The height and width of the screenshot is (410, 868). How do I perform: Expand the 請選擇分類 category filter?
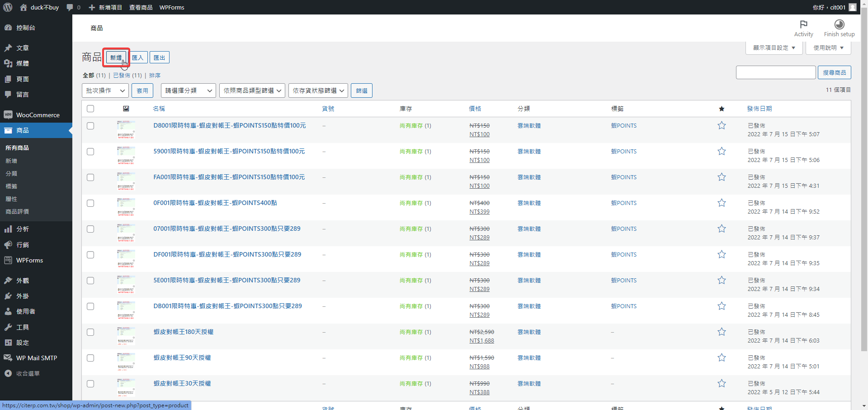click(188, 91)
